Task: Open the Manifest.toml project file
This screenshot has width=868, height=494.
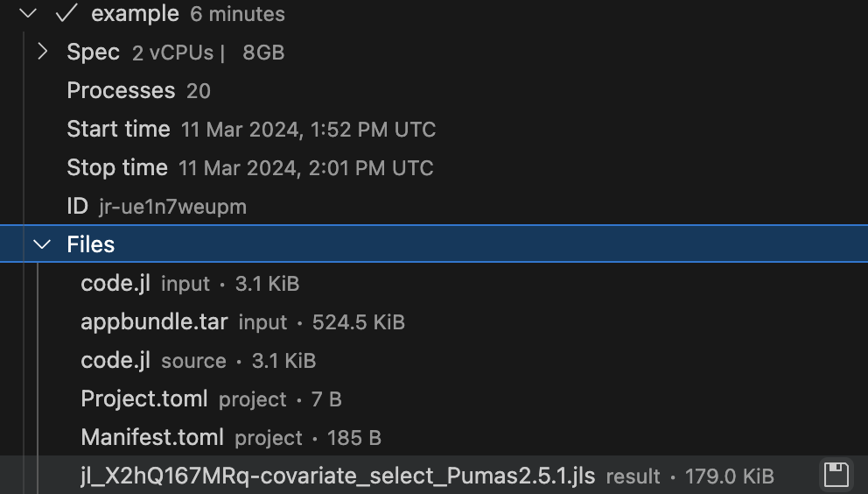Action: [x=152, y=437]
